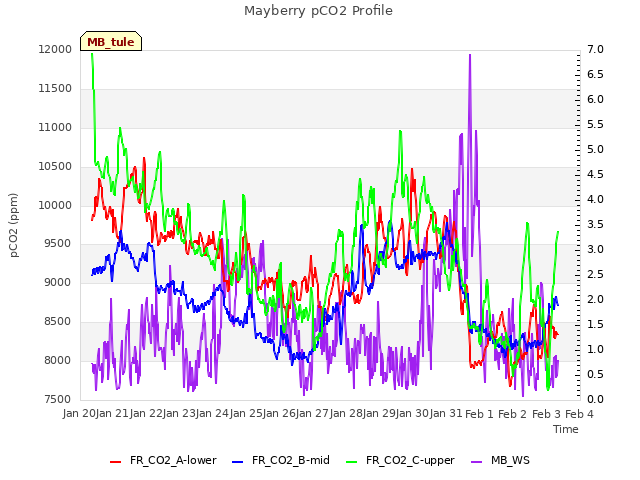Click the Time axis label
Screen dimensions: 640x480
click(x=566, y=429)
